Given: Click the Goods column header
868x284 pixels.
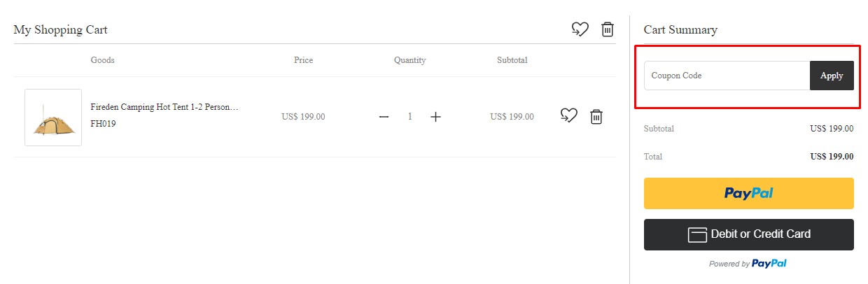Looking at the screenshot, I should [x=102, y=60].
